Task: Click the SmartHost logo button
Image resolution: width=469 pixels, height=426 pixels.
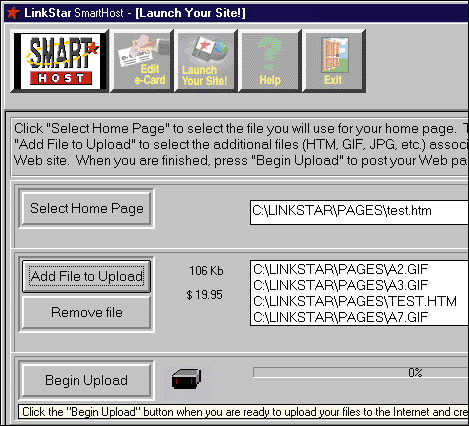Action: (60, 61)
